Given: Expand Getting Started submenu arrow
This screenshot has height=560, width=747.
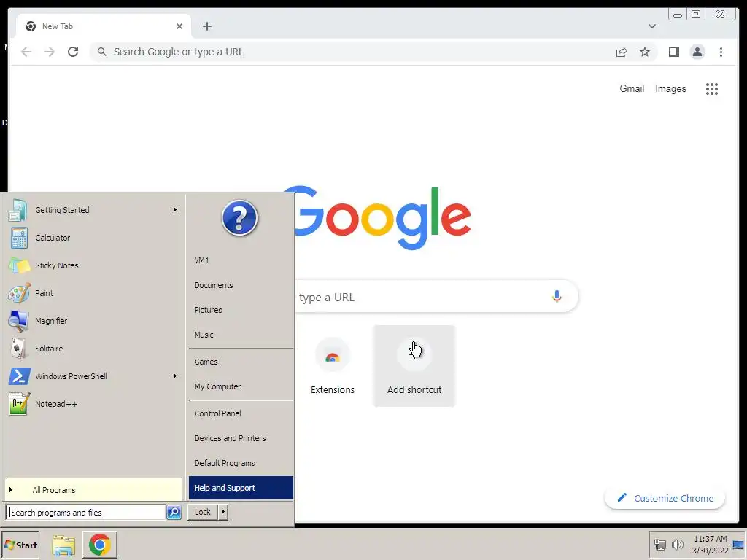Looking at the screenshot, I should tap(175, 209).
